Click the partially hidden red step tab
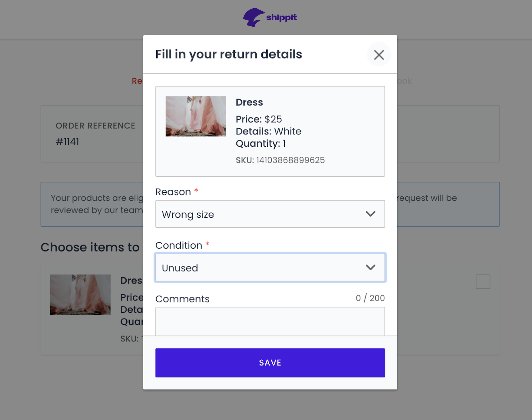 [x=137, y=81]
